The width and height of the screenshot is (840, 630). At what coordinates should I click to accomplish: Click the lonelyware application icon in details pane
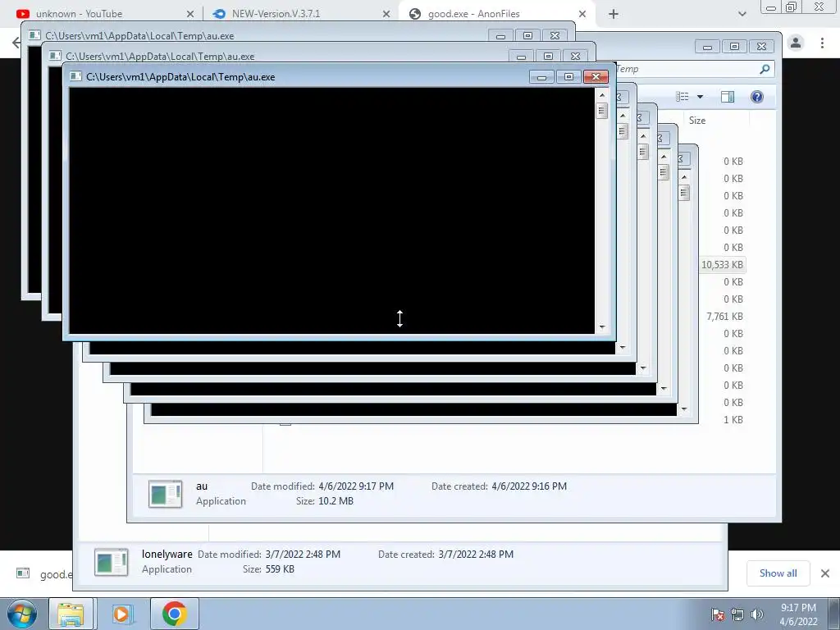pyautogui.click(x=111, y=562)
